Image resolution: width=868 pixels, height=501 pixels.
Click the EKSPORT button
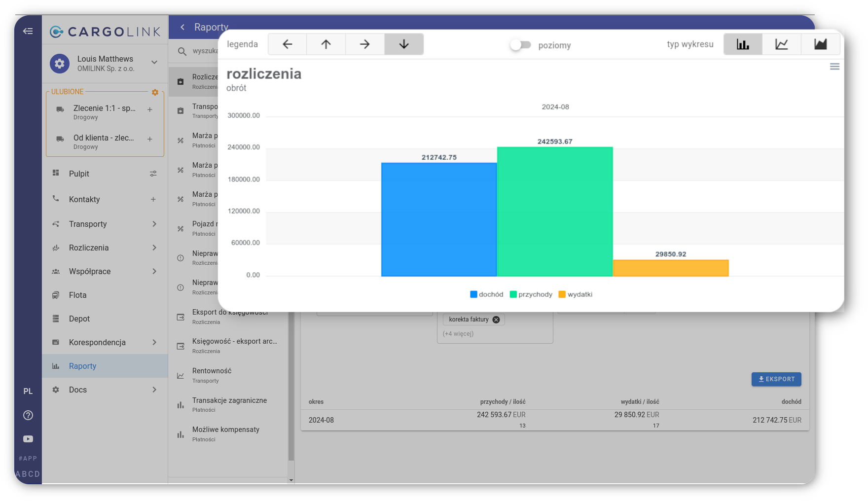pos(776,379)
